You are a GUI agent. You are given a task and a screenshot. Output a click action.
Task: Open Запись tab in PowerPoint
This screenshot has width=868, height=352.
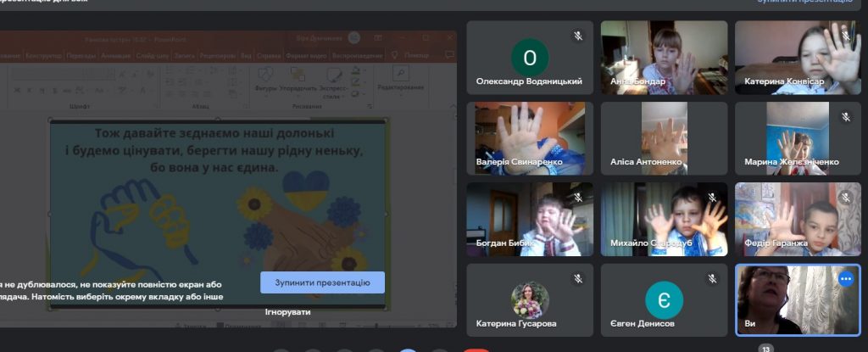click(x=184, y=55)
